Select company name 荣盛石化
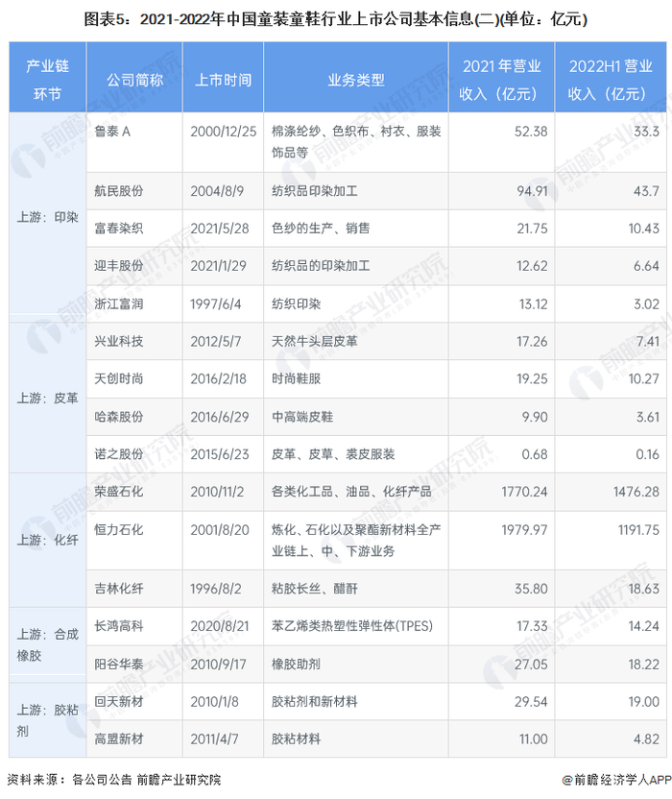Image resolution: width=672 pixels, height=799 pixels. coord(119,492)
